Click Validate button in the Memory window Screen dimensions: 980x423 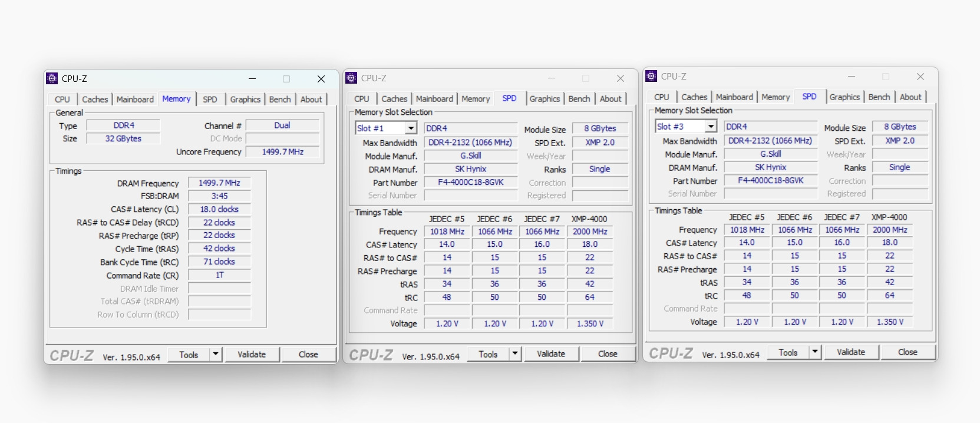tap(252, 354)
